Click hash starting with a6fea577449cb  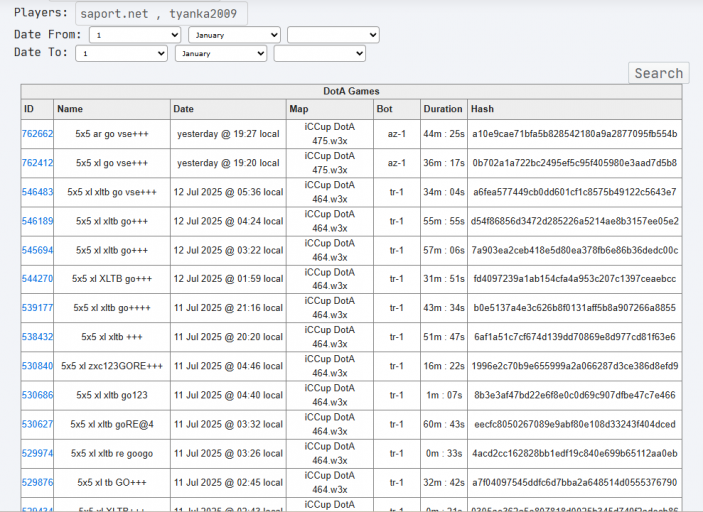coord(574,192)
